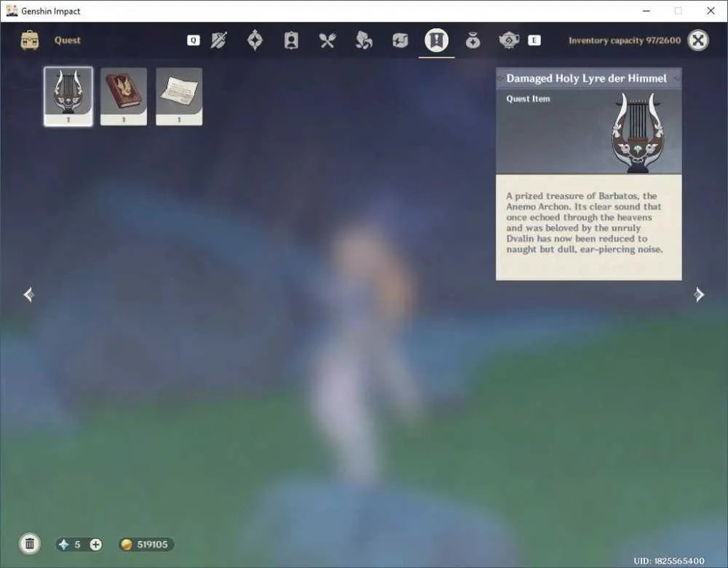Click the Primogem currency icon
The height and width of the screenshot is (568, 728).
(63, 544)
